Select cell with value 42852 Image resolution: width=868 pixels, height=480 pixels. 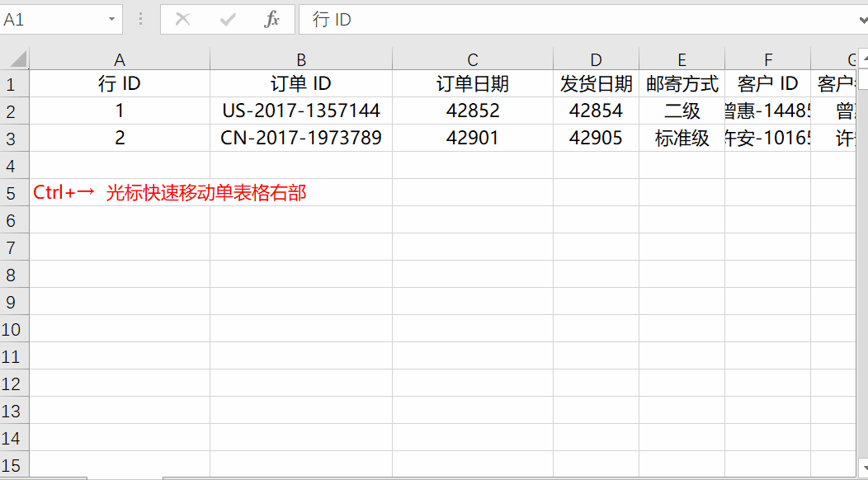point(473,111)
